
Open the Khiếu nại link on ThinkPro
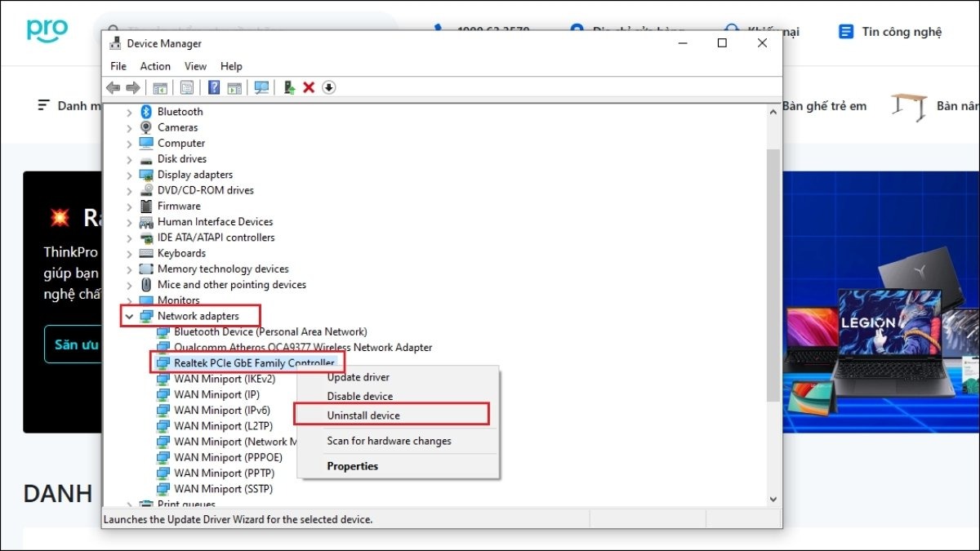click(x=773, y=32)
